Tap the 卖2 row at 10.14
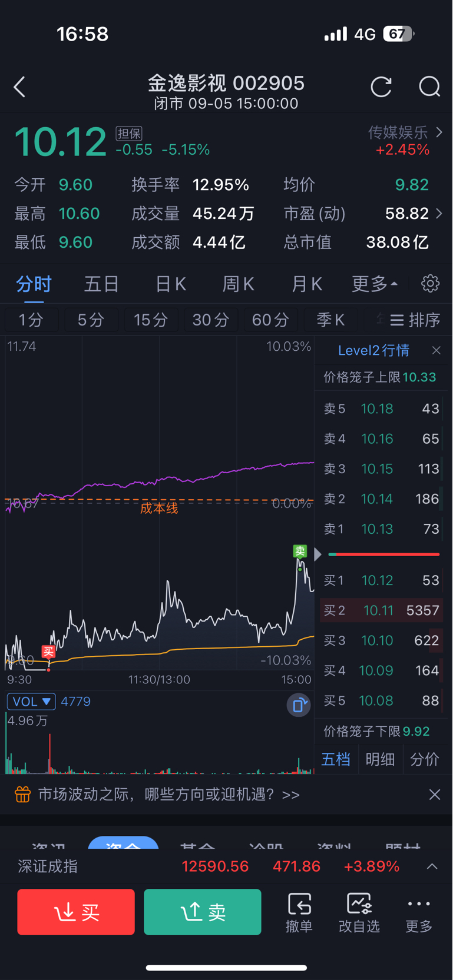The height and width of the screenshot is (980, 453). [x=382, y=499]
